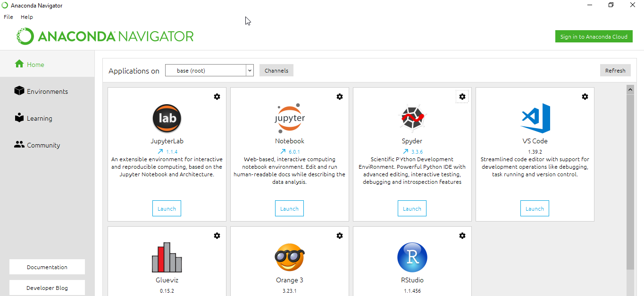Click the Applications on label
This screenshot has width=644, height=296.
pyautogui.click(x=134, y=71)
